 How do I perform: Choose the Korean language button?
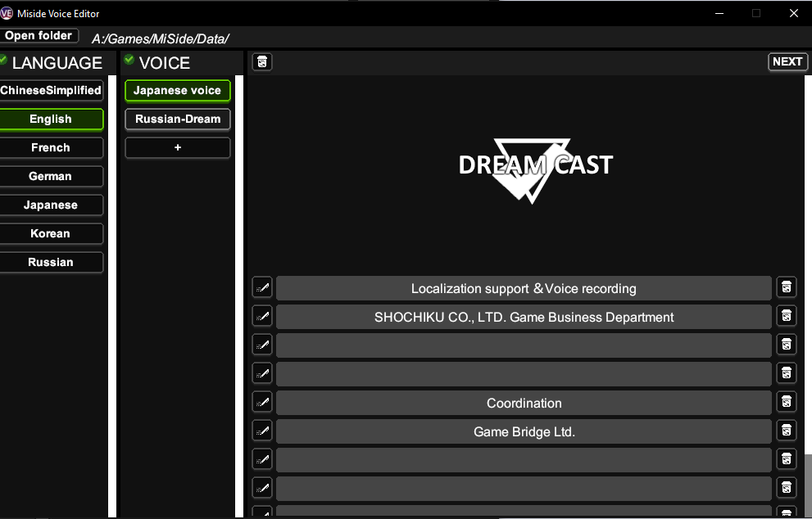tap(51, 233)
